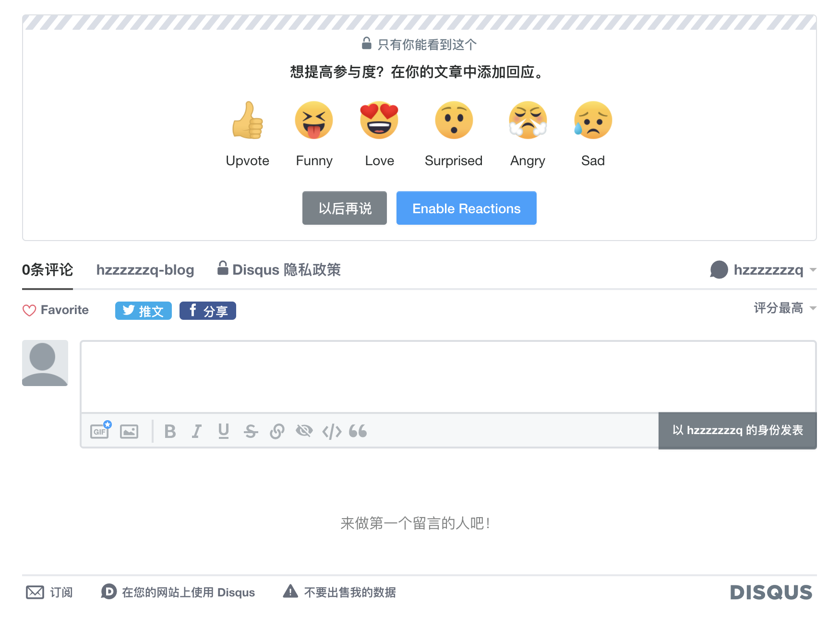Click the Funny text label
This screenshot has height=630, width=840.
tap(314, 161)
